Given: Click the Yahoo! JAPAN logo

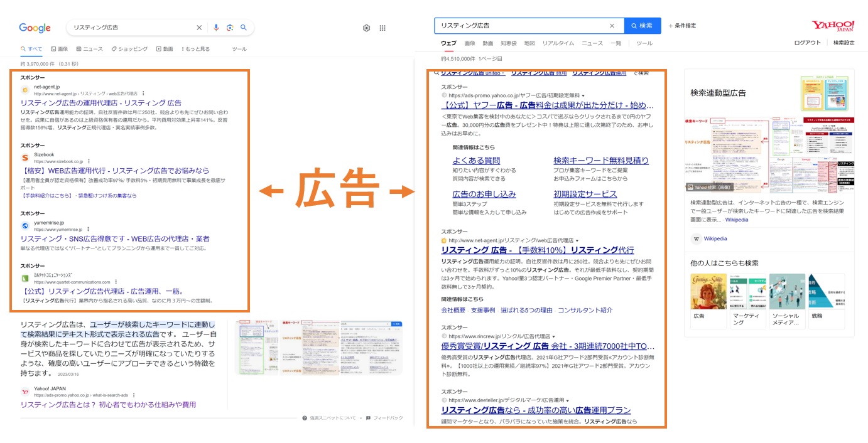Looking at the screenshot, I should click(x=833, y=26).
